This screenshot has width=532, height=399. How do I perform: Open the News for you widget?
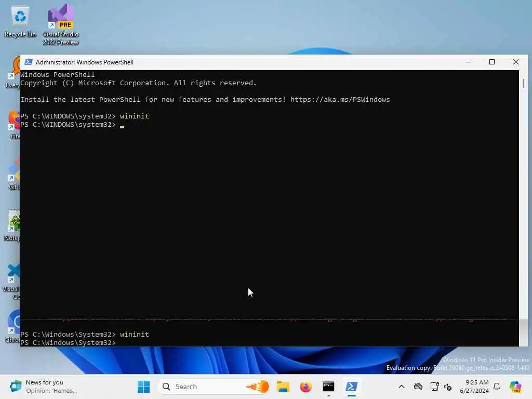(x=44, y=387)
